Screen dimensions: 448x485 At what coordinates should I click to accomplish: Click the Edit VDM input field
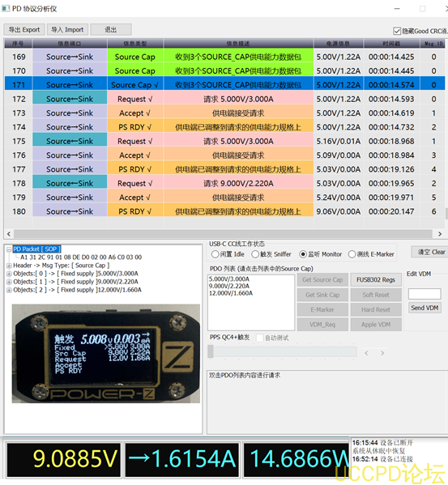pyautogui.click(x=425, y=294)
